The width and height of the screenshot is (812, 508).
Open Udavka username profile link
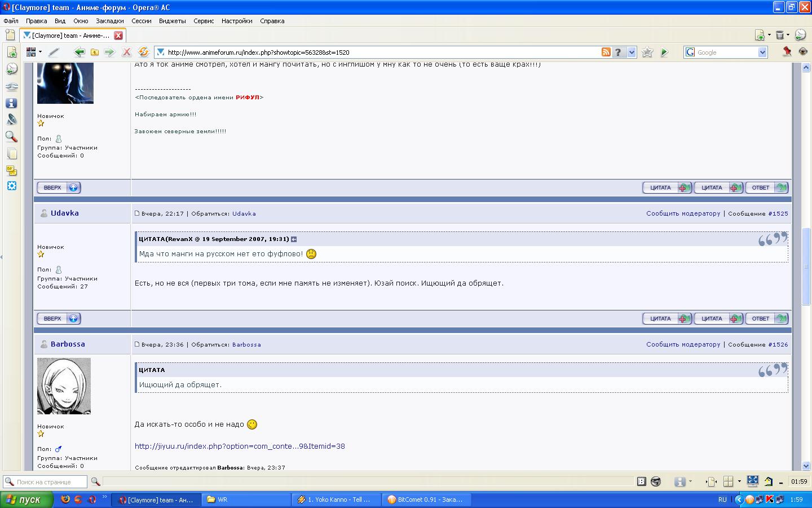point(64,213)
